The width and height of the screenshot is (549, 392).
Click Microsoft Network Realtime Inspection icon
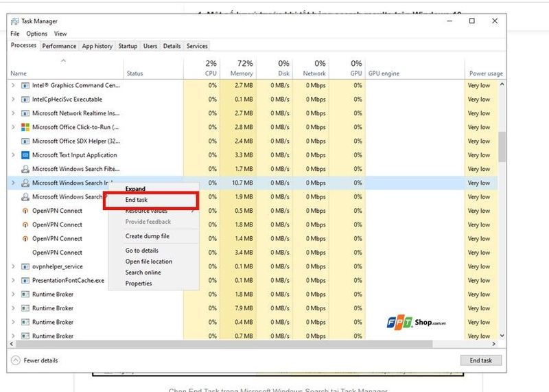25,113
